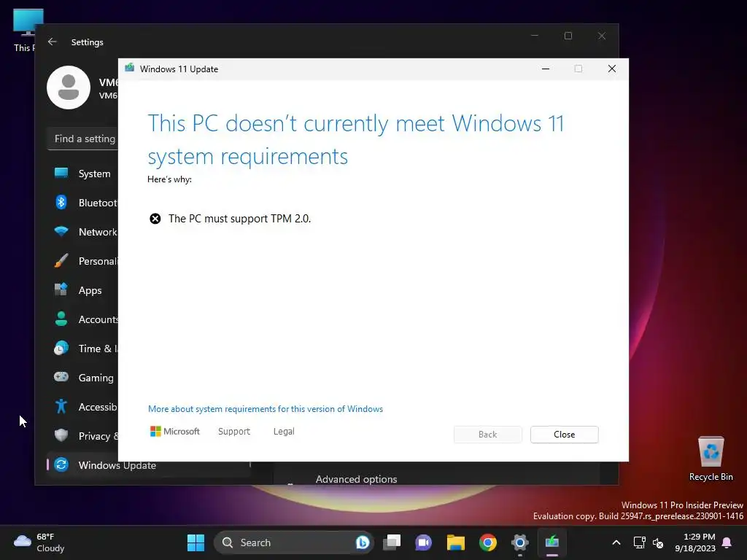747x560 pixels.
Task: Open More about system requirements link
Action: (x=266, y=409)
